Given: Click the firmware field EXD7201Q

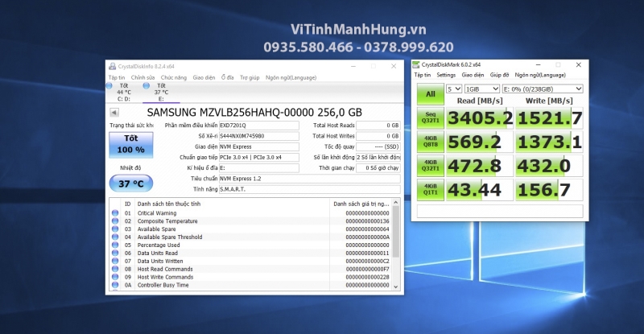Looking at the screenshot, I should pos(258,126).
